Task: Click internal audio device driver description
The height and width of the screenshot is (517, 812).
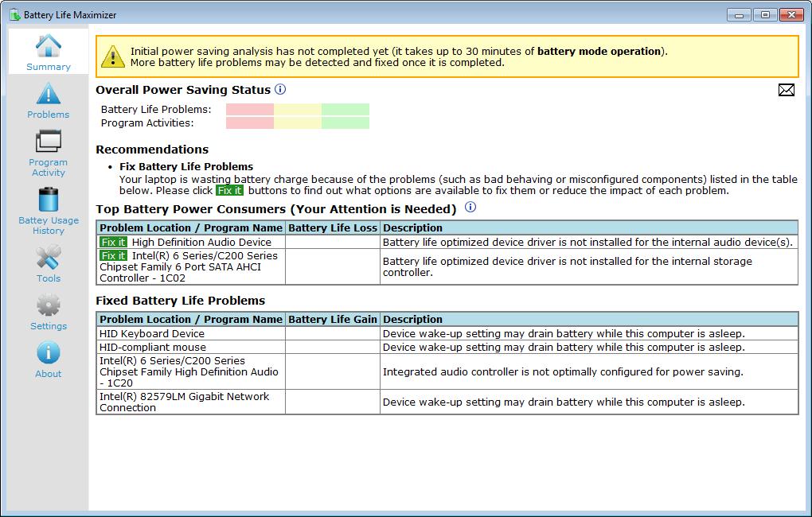Action: (x=588, y=242)
